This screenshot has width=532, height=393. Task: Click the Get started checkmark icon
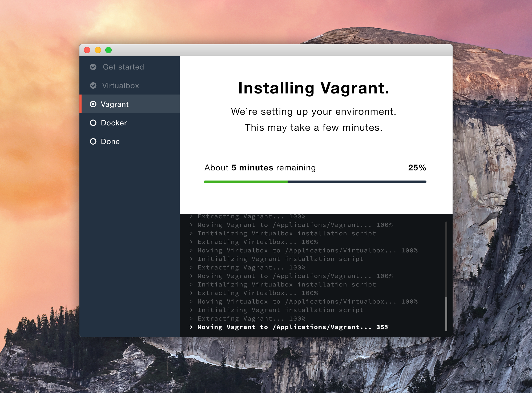tap(93, 67)
